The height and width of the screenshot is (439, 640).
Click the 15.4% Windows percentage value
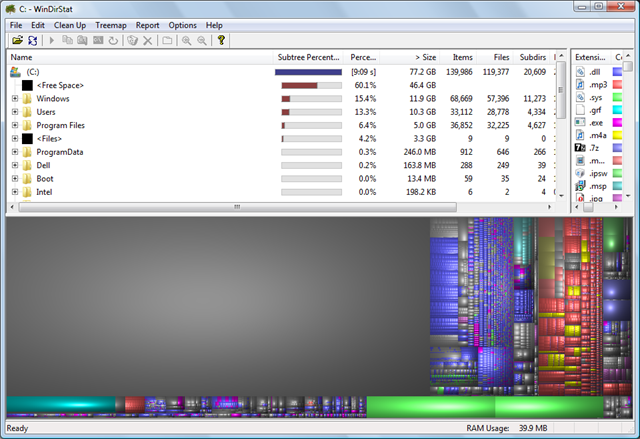click(365, 99)
